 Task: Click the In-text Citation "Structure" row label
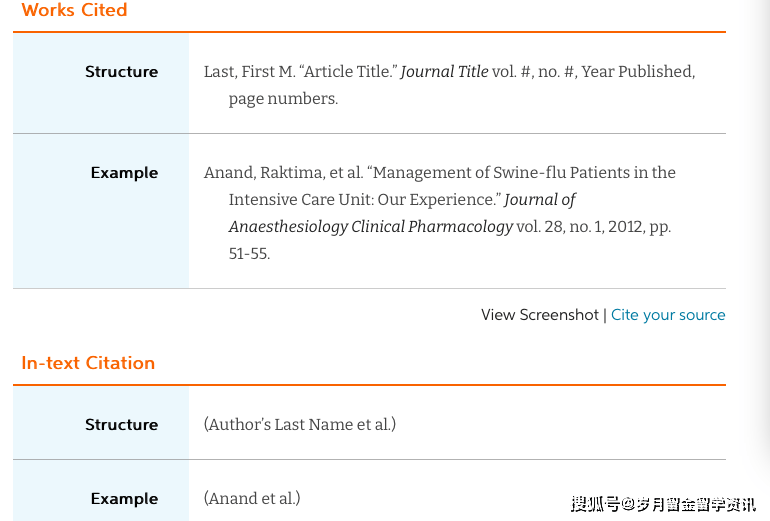121,425
